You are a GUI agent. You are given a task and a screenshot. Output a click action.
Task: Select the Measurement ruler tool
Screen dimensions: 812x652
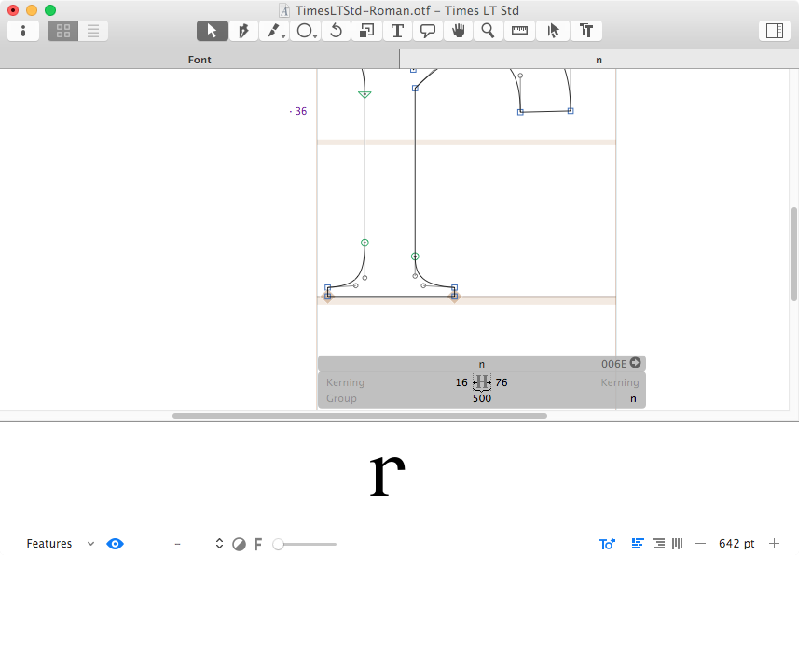(519, 31)
